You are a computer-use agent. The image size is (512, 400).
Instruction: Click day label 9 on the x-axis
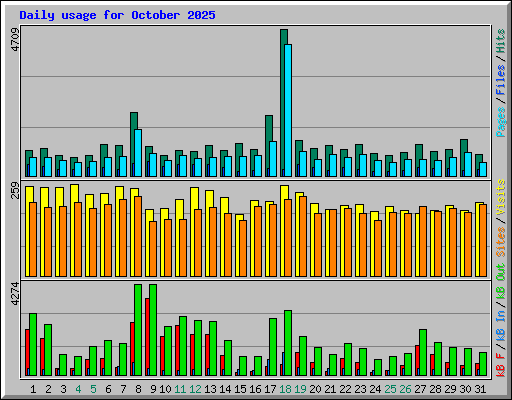[153, 389]
